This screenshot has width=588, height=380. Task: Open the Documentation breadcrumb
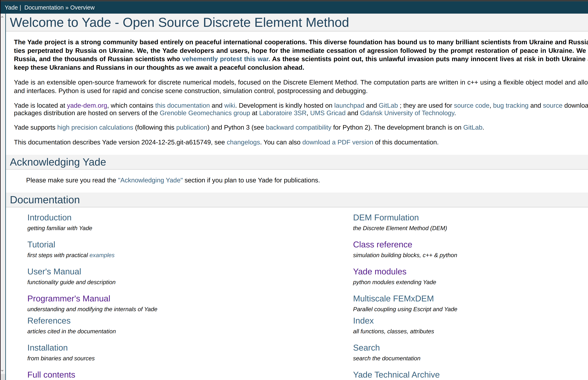[44, 8]
